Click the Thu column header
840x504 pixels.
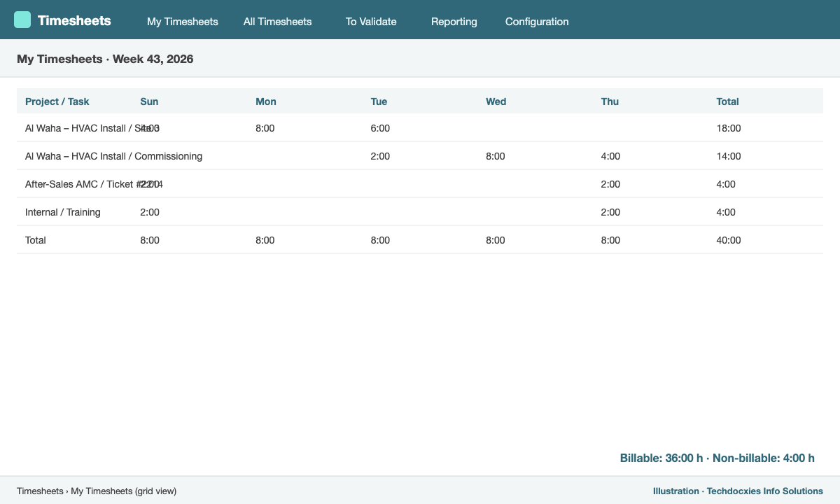610,101
